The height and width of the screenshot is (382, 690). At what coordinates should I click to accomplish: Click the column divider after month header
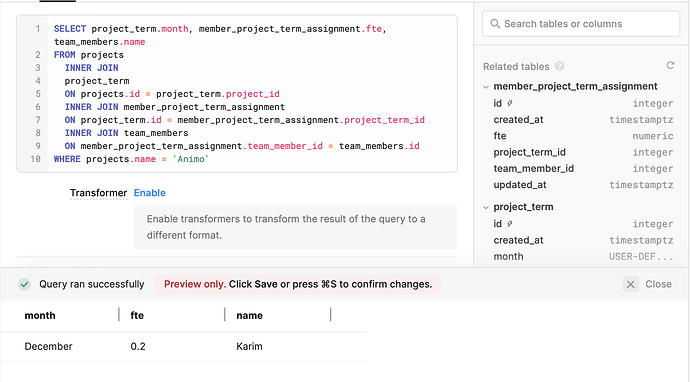tap(119, 315)
